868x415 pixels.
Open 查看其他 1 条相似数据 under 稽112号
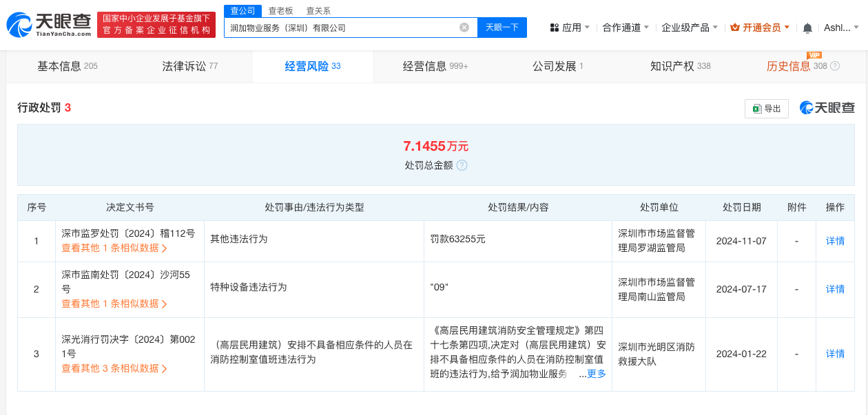point(114,248)
